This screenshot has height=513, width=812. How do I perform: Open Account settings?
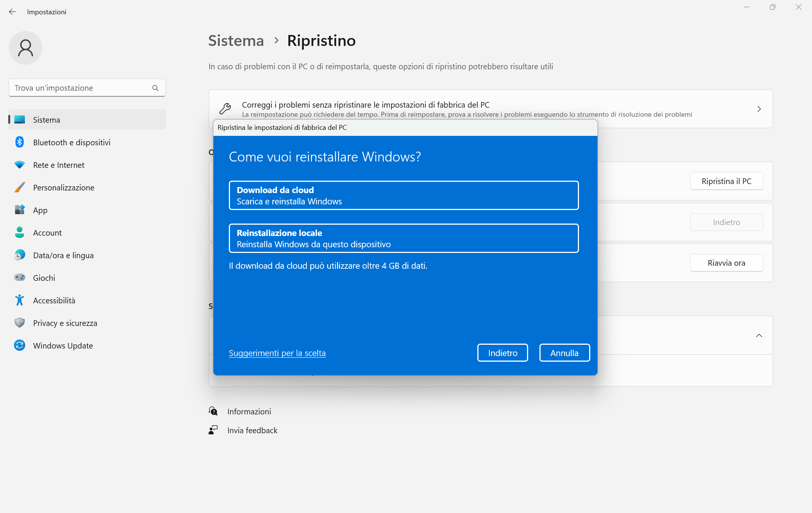[x=47, y=233]
